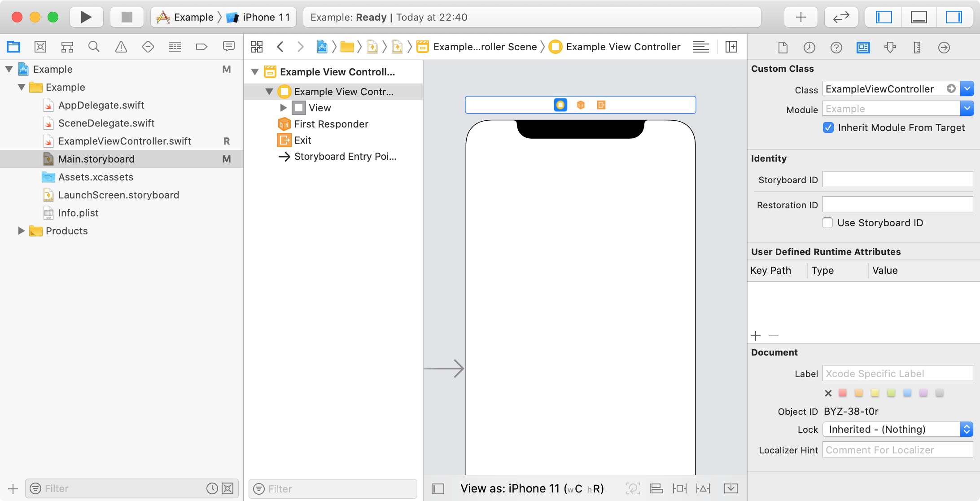
Task: Run the Example scheme with Play button
Action: pyautogui.click(x=87, y=17)
